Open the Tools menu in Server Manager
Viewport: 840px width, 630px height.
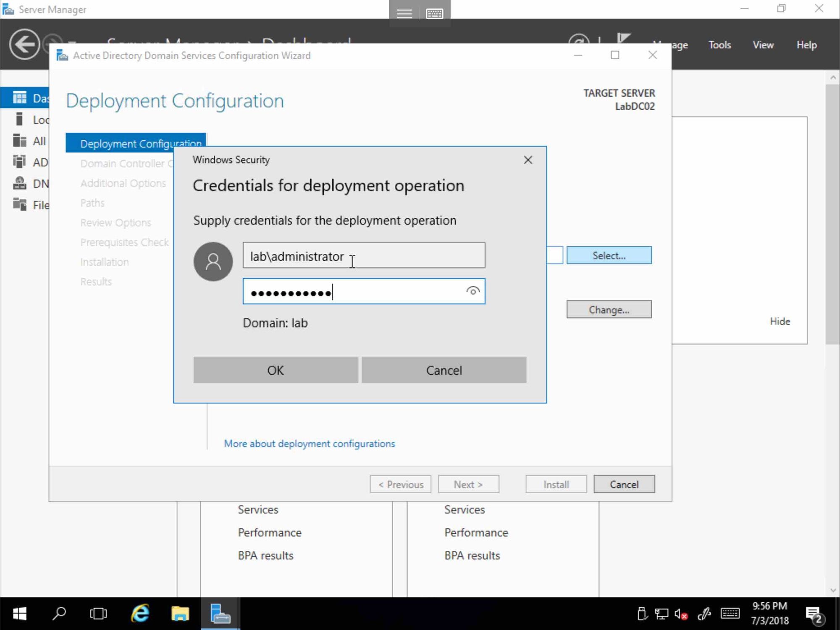(719, 45)
